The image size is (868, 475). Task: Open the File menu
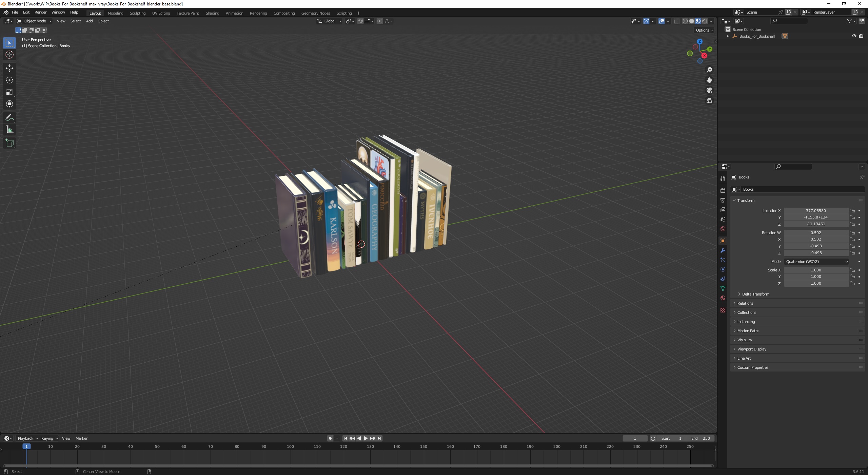(x=15, y=12)
